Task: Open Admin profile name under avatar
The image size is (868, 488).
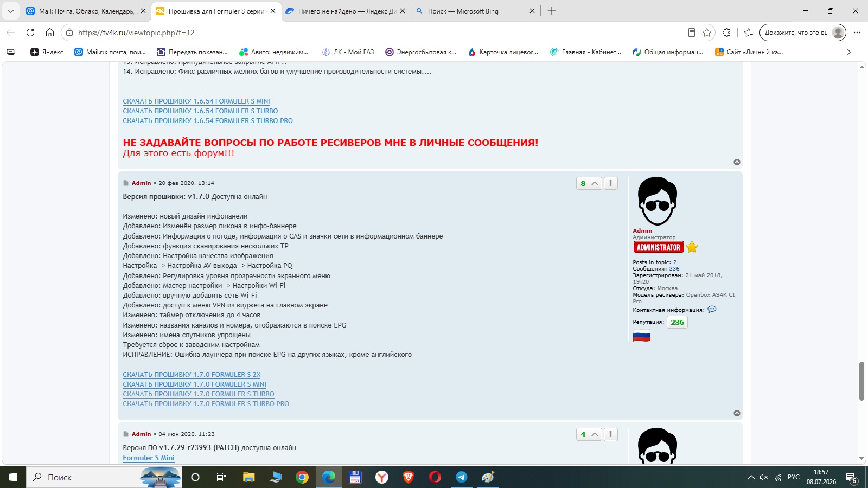Action: pyautogui.click(x=642, y=230)
